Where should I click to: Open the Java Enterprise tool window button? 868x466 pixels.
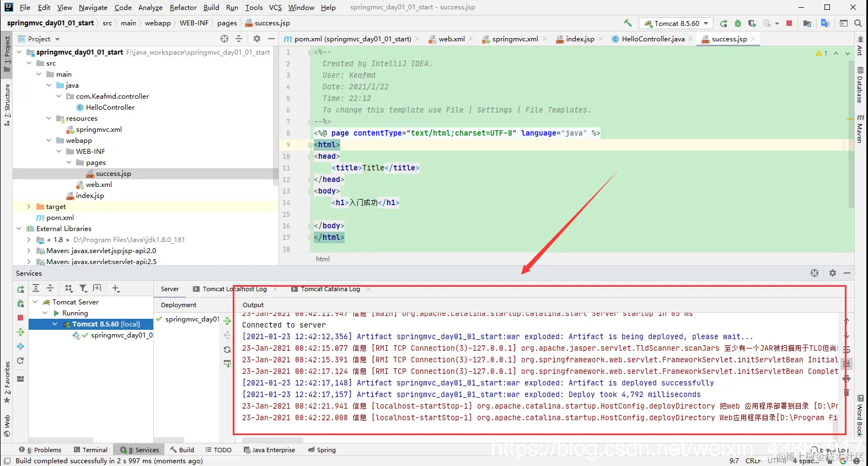[270, 450]
